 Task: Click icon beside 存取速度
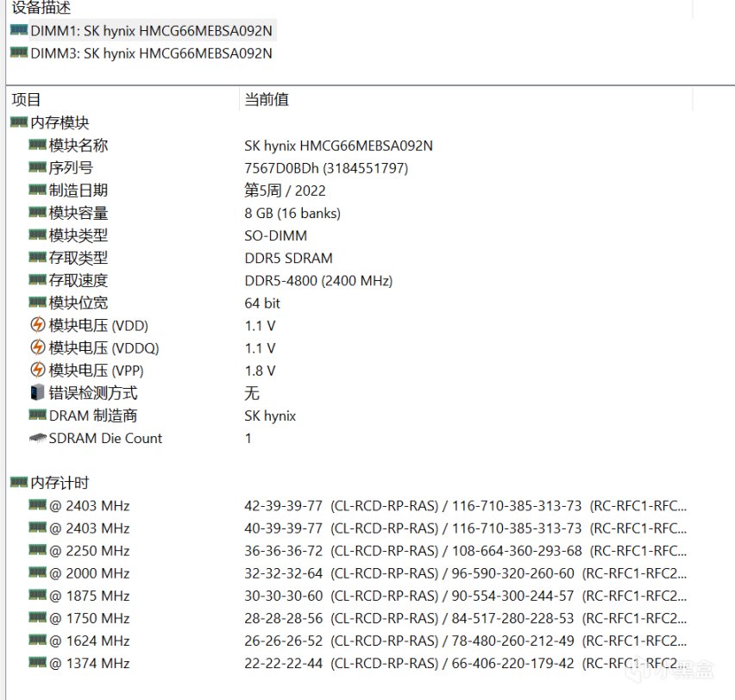[x=37, y=279]
